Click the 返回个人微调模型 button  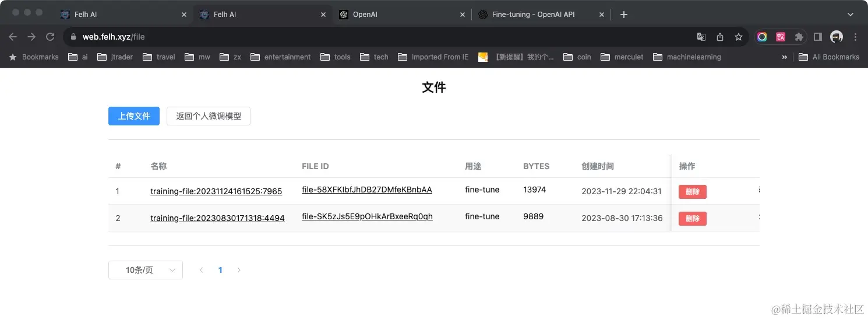pyautogui.click(x=209, y=116)
